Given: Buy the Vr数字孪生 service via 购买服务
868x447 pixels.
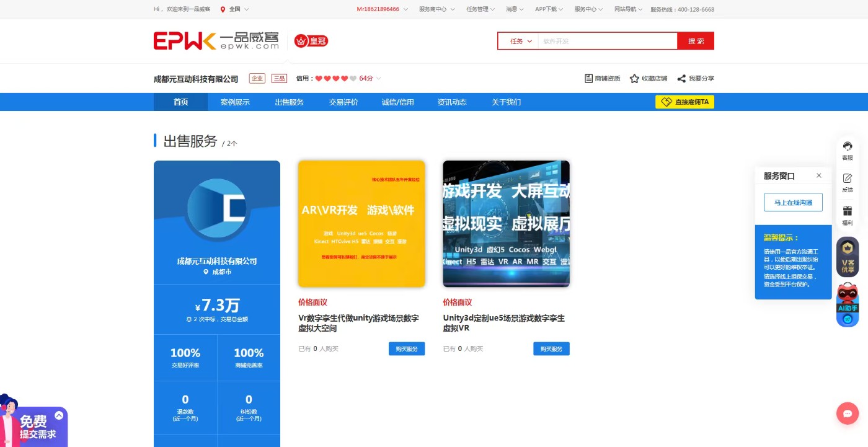Looking at the screenshot, I should [x=407, y=348].
